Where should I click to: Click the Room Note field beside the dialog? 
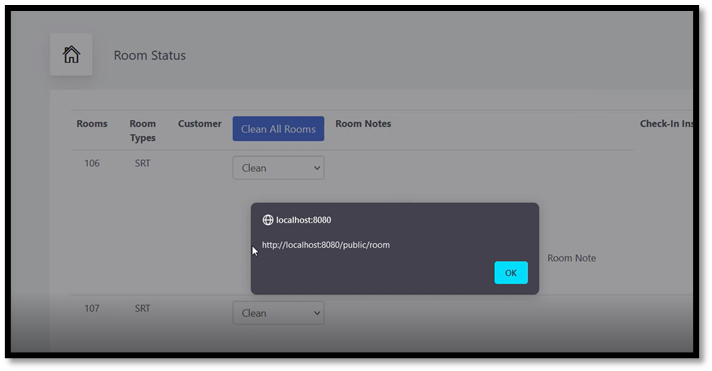(571, 258)
